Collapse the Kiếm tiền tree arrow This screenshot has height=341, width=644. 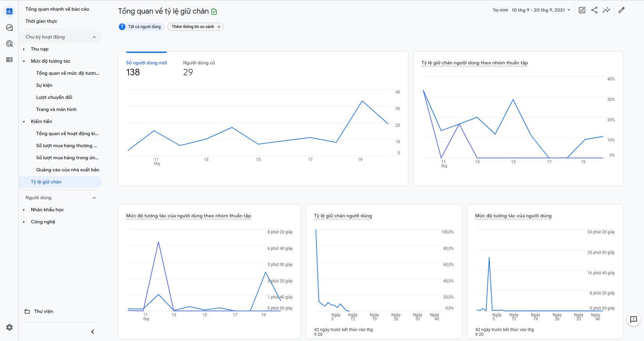[x=24, y=122]
